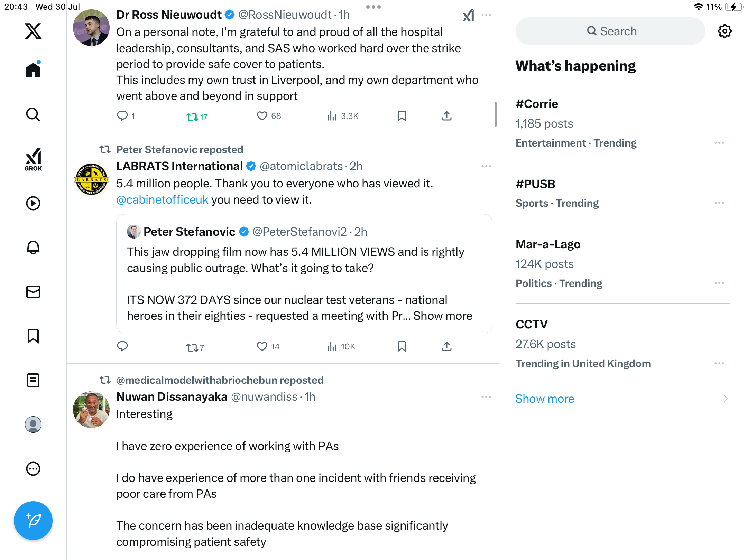Open Messages envelope in sidebar
Image resolution: width=747 pixels, height=560 pixels.
tap(33, 292)
